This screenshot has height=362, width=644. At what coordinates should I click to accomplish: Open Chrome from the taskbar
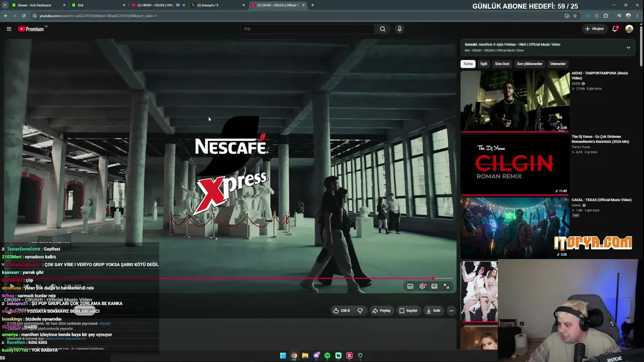(x=294, y=355)
